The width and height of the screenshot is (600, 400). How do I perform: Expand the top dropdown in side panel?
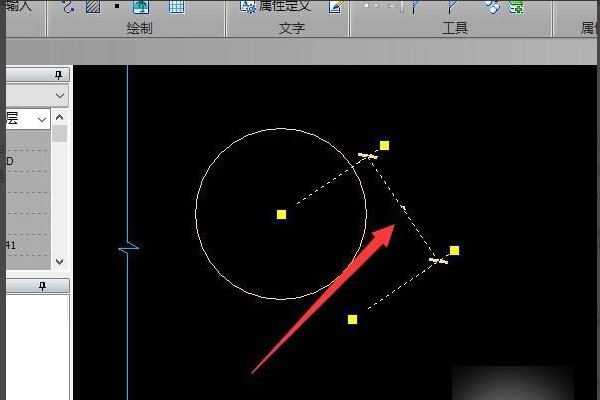coord(60,95)
